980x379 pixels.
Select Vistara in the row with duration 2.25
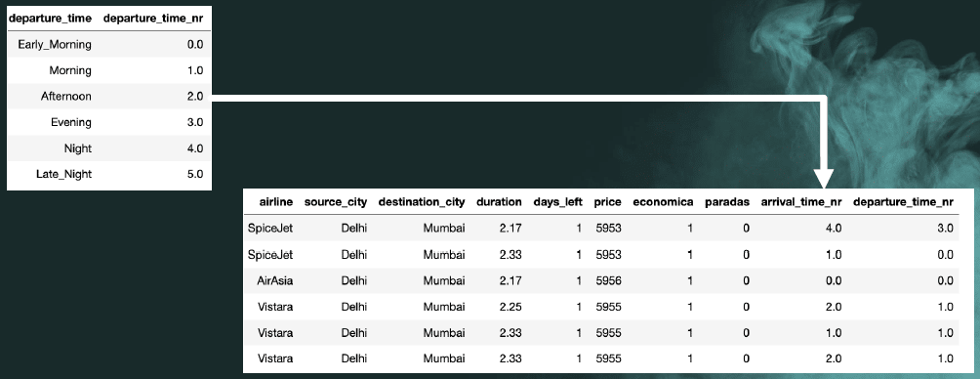275,307
